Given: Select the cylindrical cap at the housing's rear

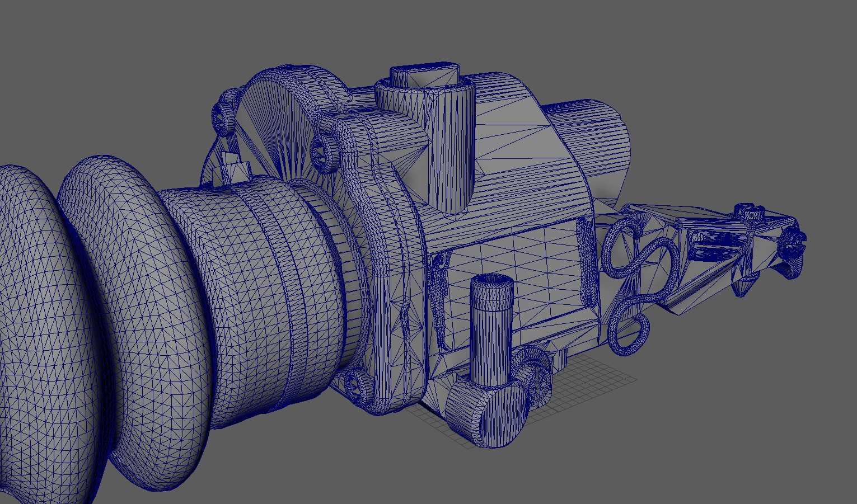Looking at the screenshot, I should click(591, 148).
